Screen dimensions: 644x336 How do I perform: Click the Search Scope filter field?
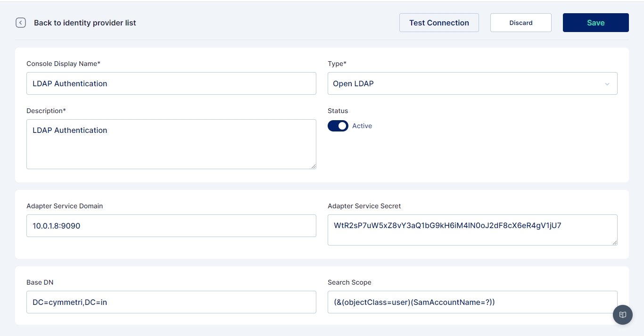472,302
